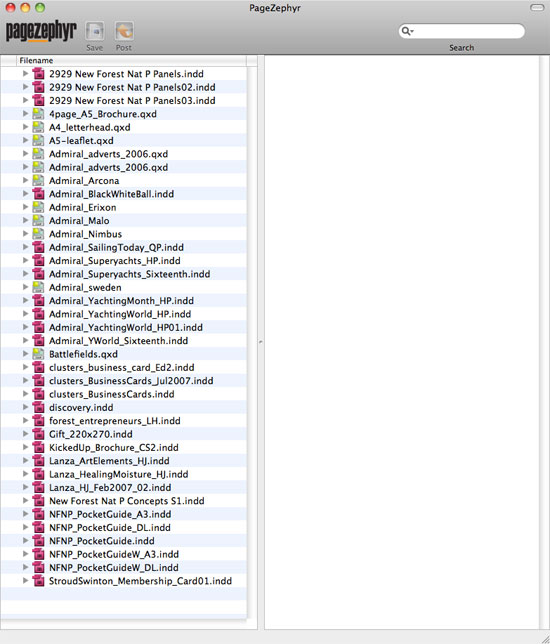Click the icon for Admiral_BlackWhiteBall.indd
This screenshot has width=550, height=644.
[x=38, y=194]
